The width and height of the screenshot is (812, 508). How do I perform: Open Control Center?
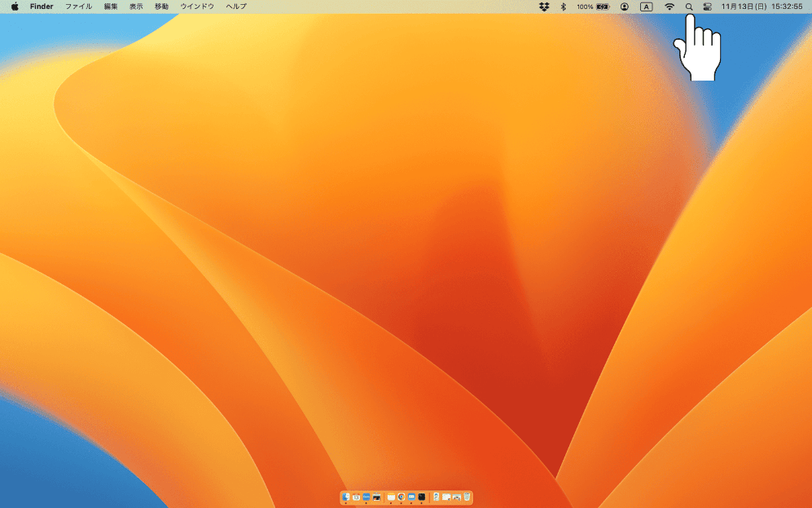click(708, 7)
